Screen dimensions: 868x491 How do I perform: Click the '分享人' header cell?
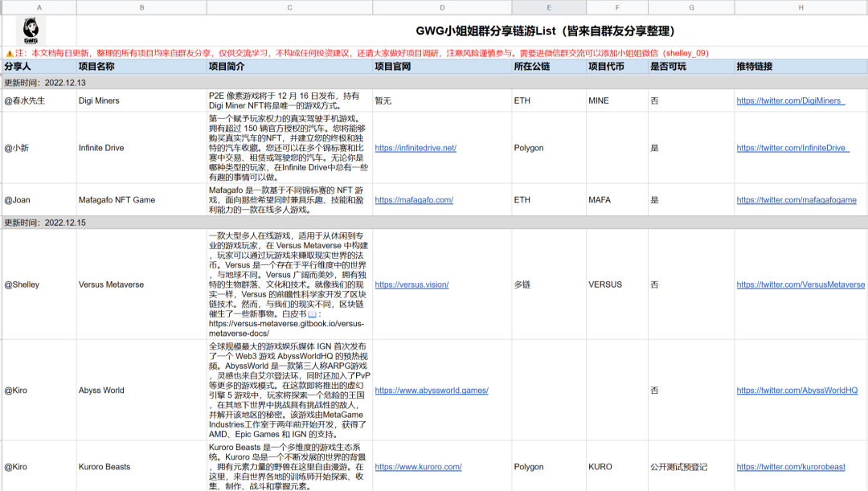[x=39, y=67]
